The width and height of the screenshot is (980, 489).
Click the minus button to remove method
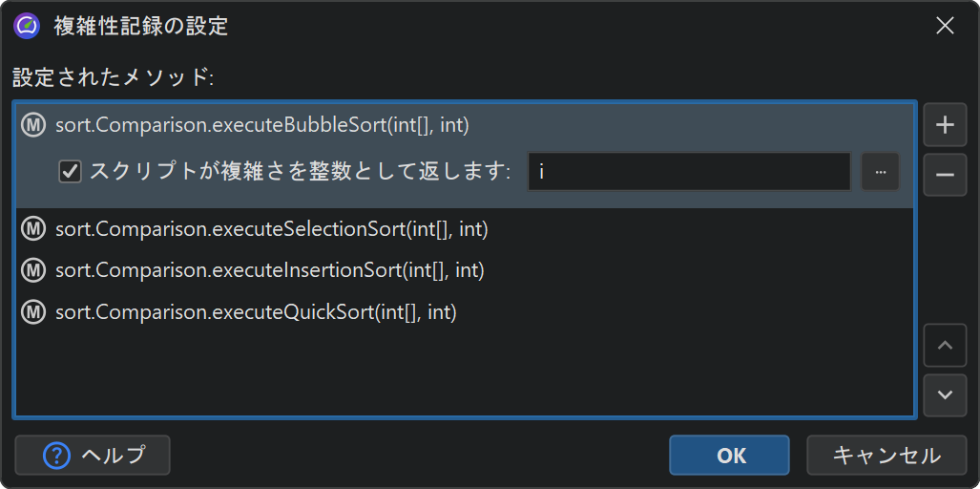[945, 175]
